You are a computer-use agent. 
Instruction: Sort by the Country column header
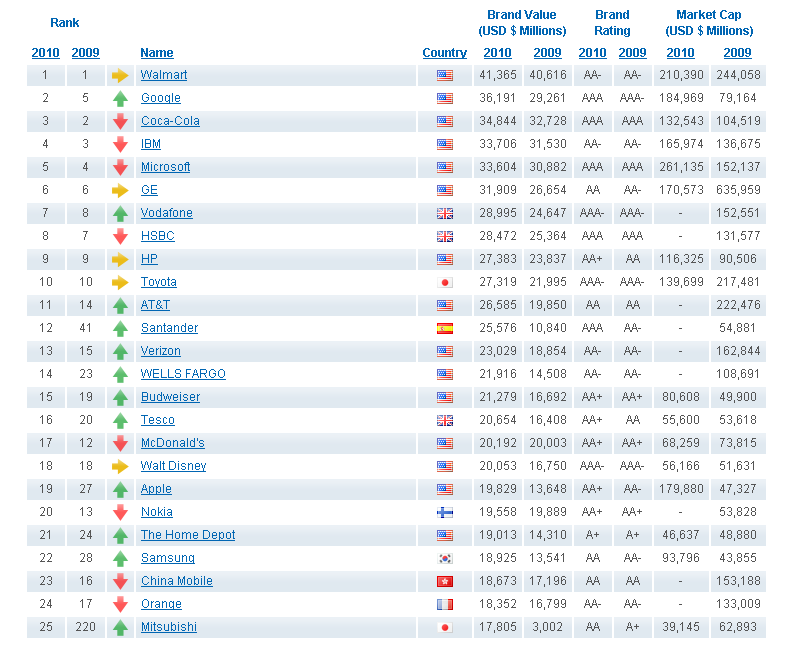click(444, 53)
